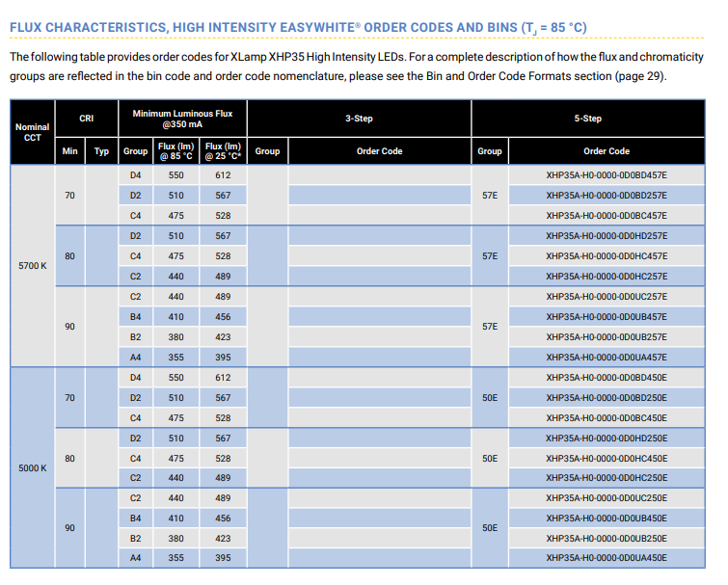Click order code XHP35A-H0-0000-0D0BD450E
The height and width of the screenshot is (585, 728).
(x=607, y=378)
